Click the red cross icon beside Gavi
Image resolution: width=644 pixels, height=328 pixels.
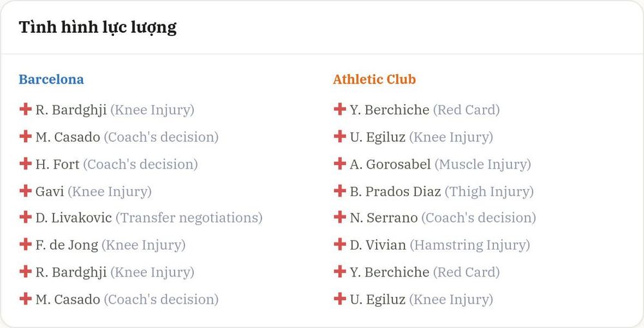(26, 190)
